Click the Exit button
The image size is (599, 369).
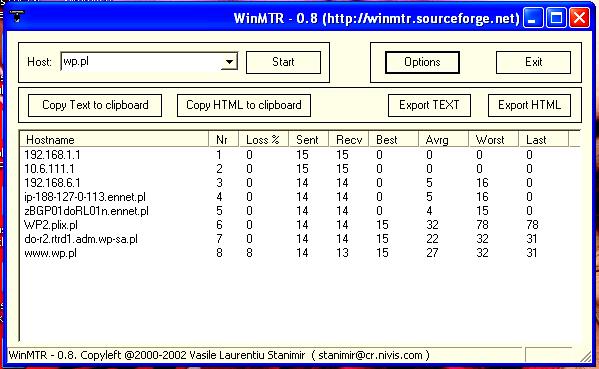pyautogui.click(x=533, y=62)
